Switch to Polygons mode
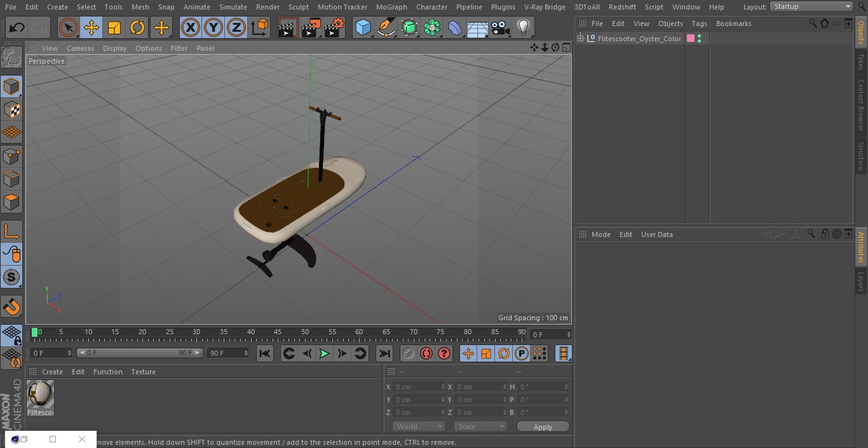868x448 pixels. point(11,203)
